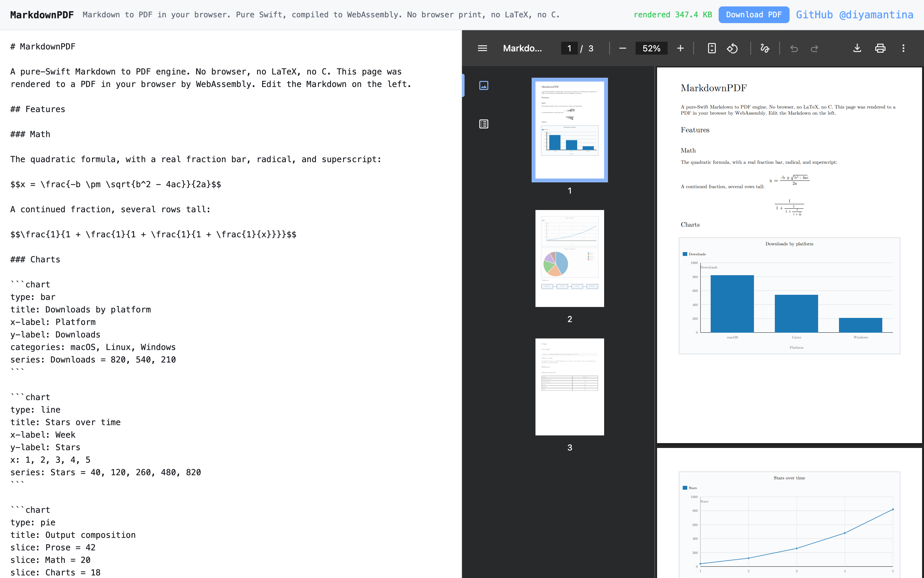The height and width of the screenshot is (578, 924).
Task: Click 'title: Stars over time' editor line
Action: [65, 422]
